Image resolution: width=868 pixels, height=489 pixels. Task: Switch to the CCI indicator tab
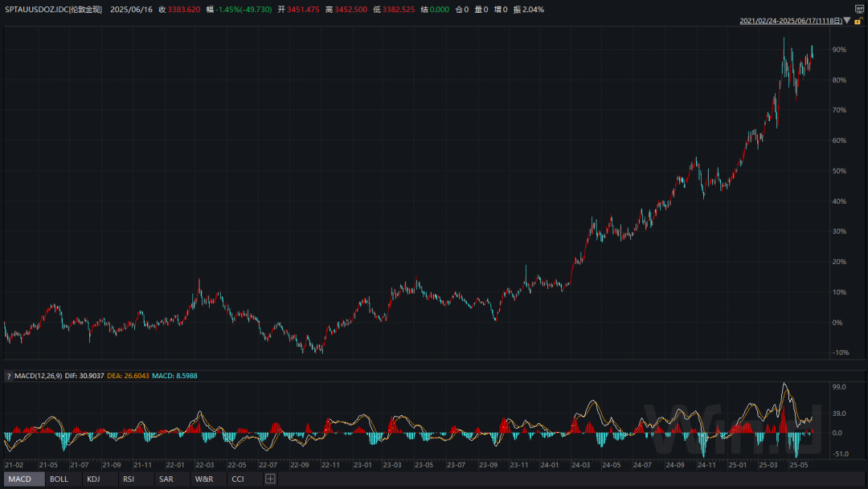[x=238, y=479]
